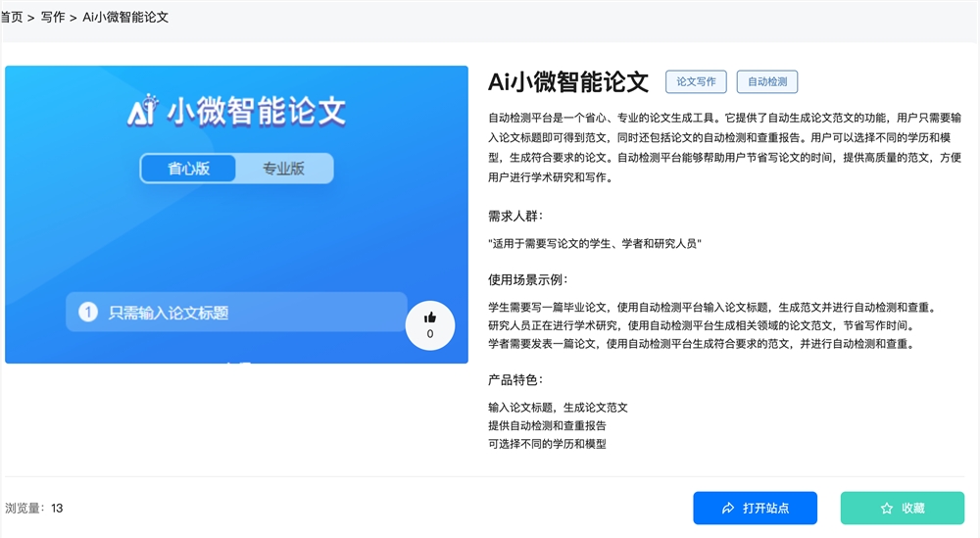The width and height of the screenshot is (980, 538).
Task: Click the text 可选择不同的学历和模型
Action: click(547, 444)
